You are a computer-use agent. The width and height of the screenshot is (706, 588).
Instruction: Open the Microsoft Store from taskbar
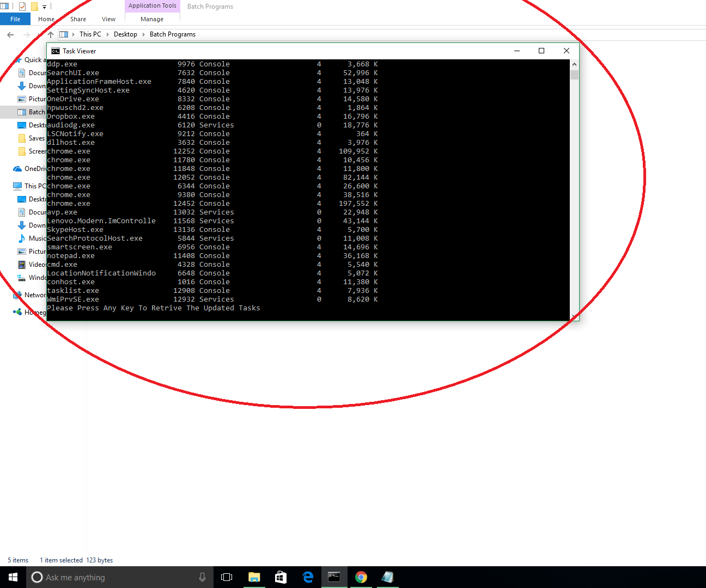(x=281, y=577)
